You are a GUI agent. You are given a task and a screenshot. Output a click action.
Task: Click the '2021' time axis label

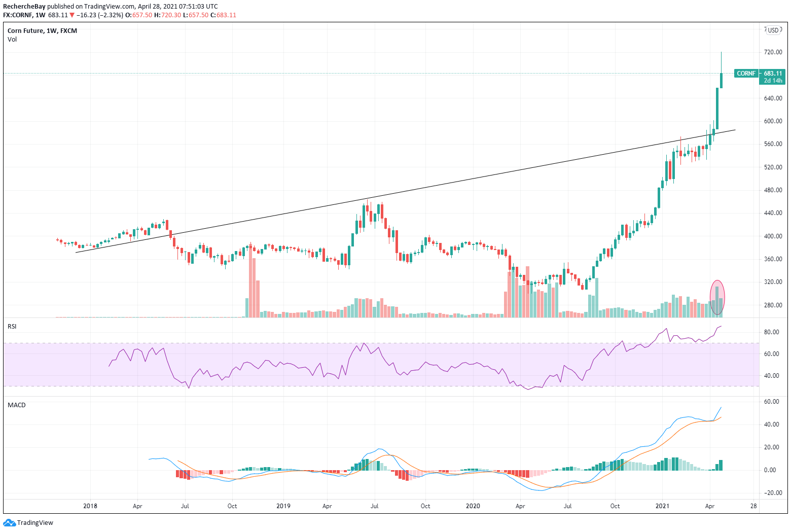[x=662, y=506]
